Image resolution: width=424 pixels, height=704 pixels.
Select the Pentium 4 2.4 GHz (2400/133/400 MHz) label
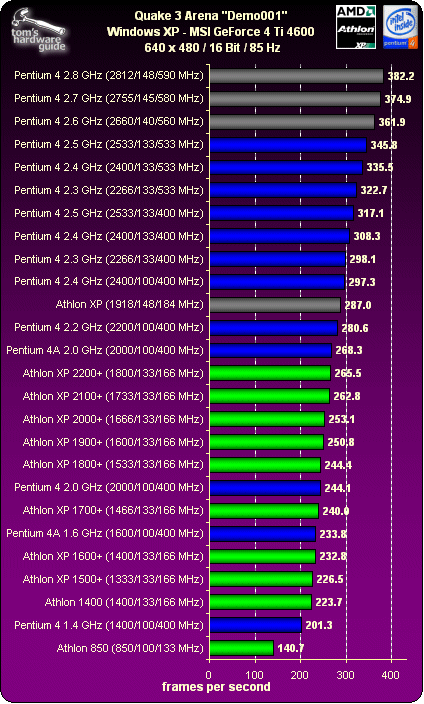click(x=109, y=236)
